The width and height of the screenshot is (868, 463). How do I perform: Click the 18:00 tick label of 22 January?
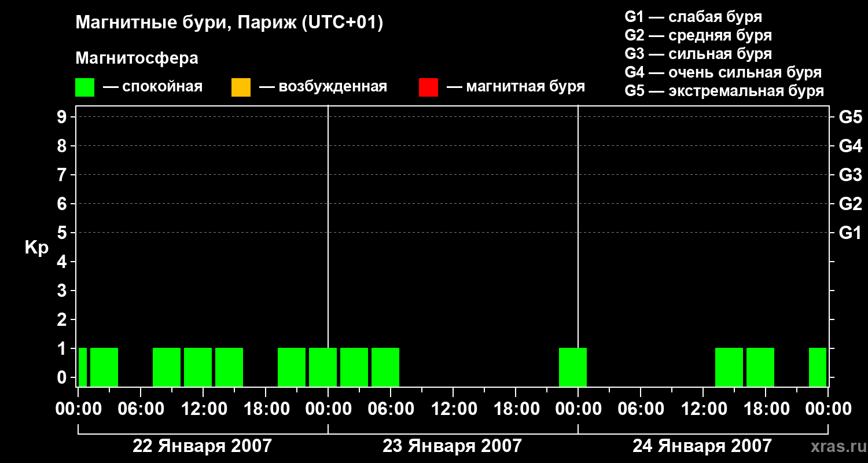coord(266,409)
